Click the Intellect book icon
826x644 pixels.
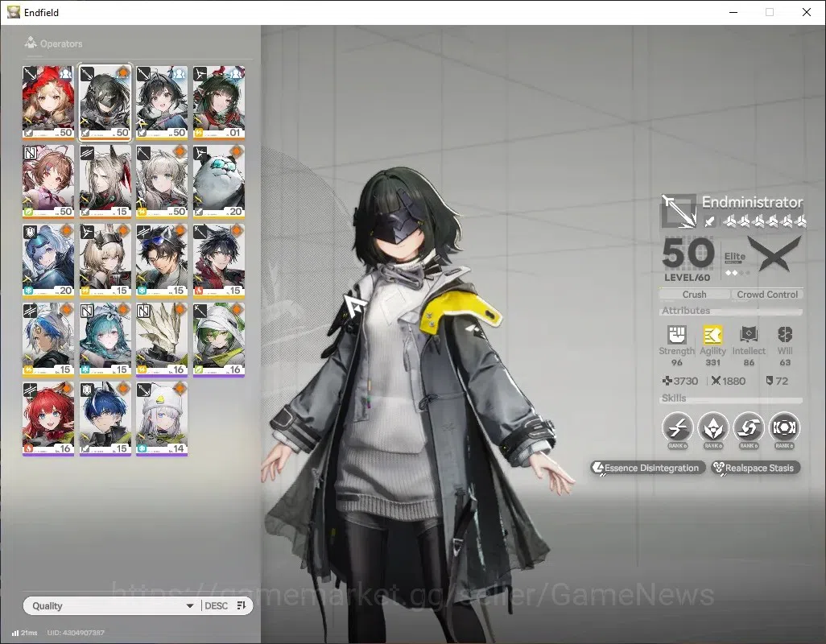coord(749,334)
